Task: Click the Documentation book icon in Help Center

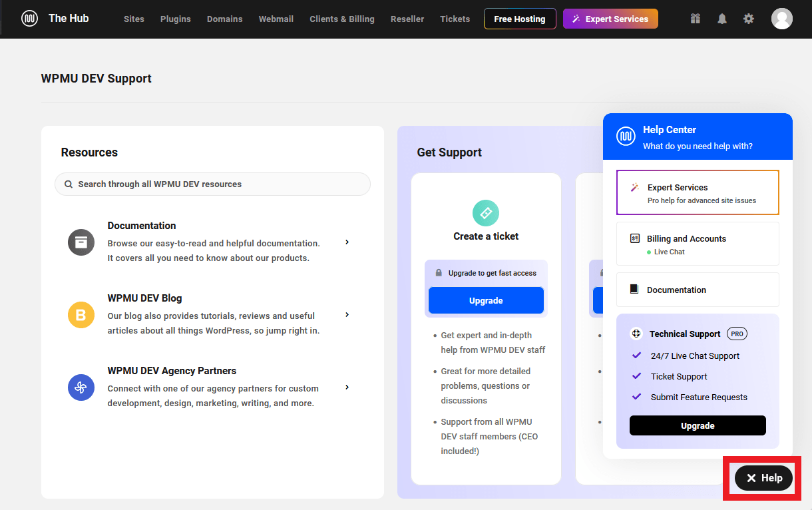Action: [634, 290]
